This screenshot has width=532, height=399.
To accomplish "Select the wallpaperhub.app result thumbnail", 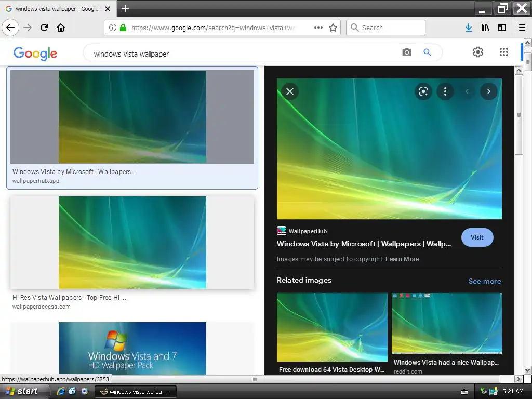I will [x=132, y=117].
